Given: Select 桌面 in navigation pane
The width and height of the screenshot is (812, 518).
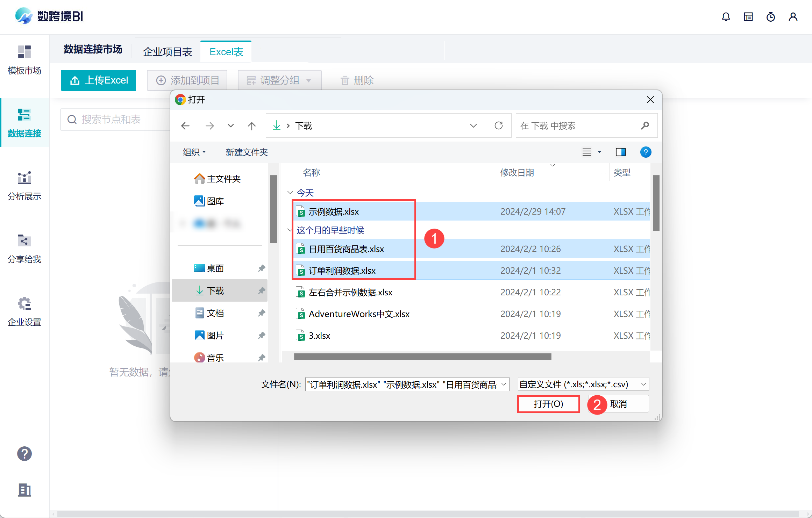Looking at the screenshot, I should (215, 268).
